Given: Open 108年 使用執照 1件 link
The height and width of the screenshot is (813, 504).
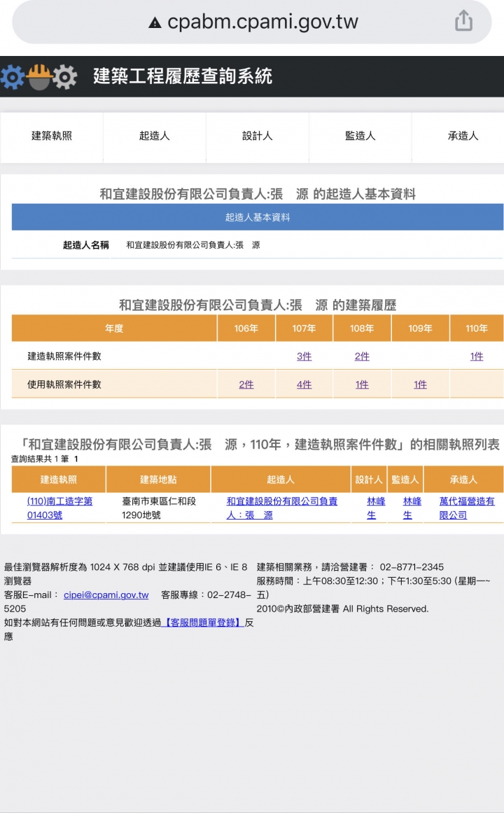Looking at the screenshot, I should coord(362,384).
